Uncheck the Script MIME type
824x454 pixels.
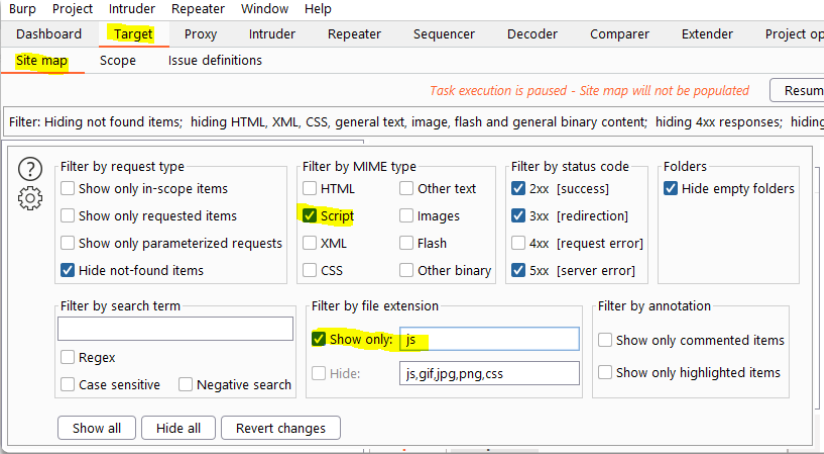(x=310, y=215)
